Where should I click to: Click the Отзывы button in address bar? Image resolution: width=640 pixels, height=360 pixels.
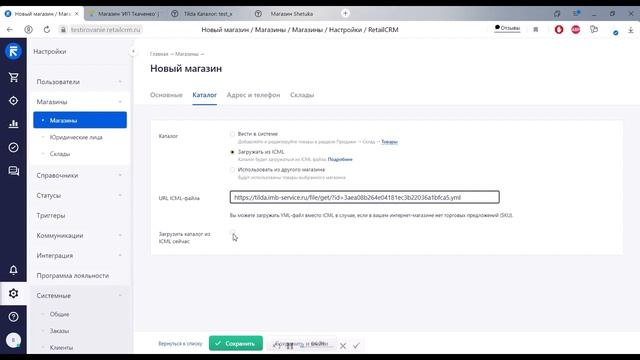click(507, 28)
